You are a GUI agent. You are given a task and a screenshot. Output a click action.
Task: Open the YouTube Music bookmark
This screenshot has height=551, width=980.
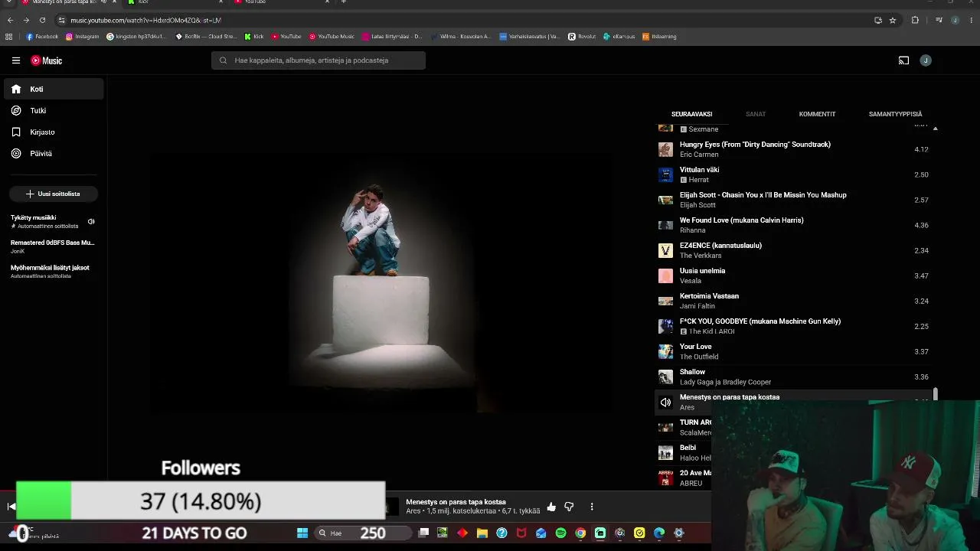click(x=332, y=37)
